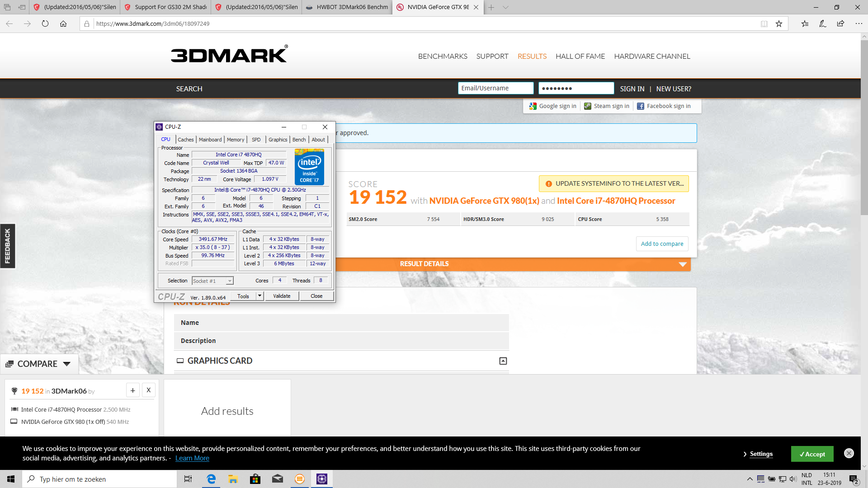868x488 pixels.
Task: Switch to Mainboard tab in CPU-Z
Action: [210, 140]
